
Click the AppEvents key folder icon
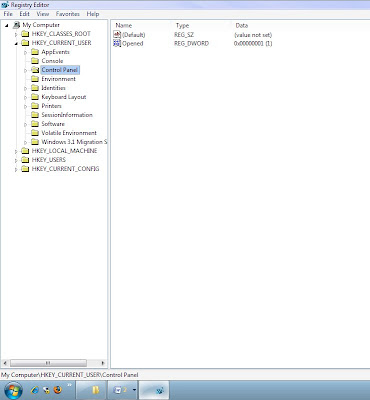click(x=35, y=52)
